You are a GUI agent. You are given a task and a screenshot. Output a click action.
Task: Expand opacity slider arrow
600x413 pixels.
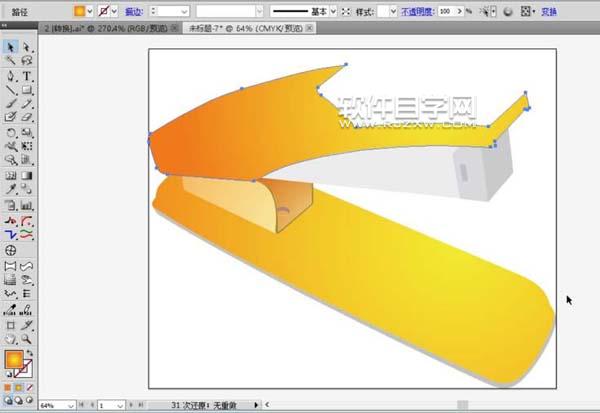click(460, 12)
